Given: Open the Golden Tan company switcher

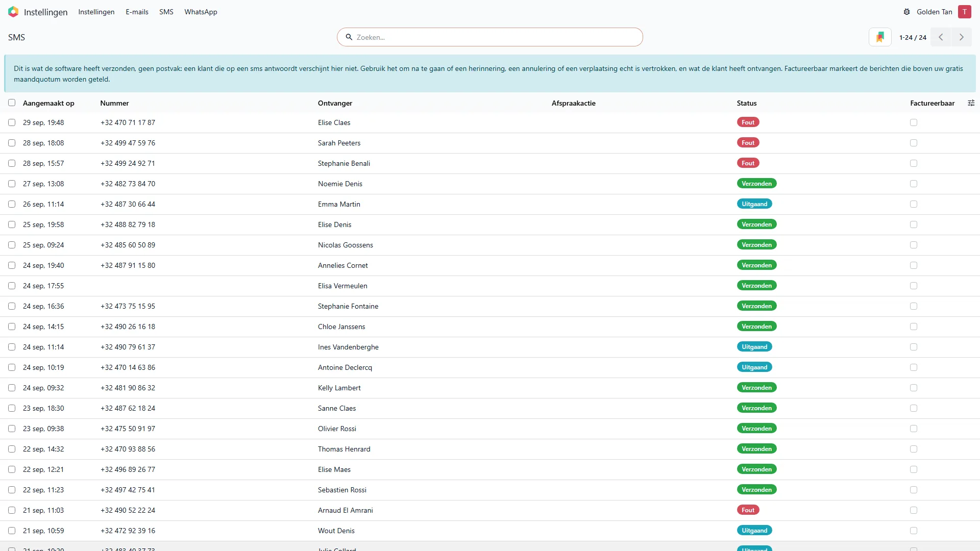Looking at the screenshot, I should 934,12.
